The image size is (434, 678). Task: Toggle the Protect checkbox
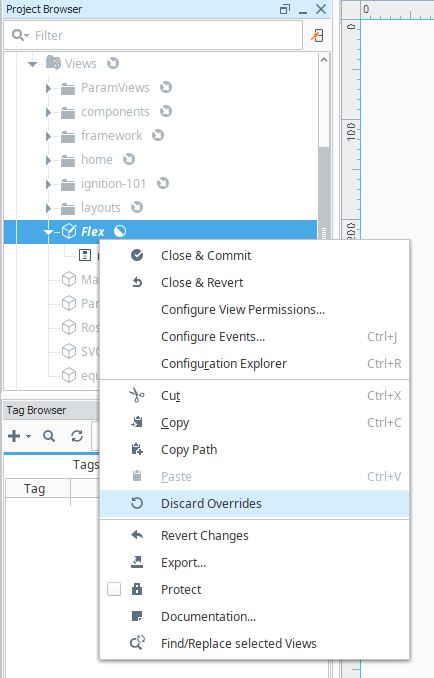tap(114, 589)
